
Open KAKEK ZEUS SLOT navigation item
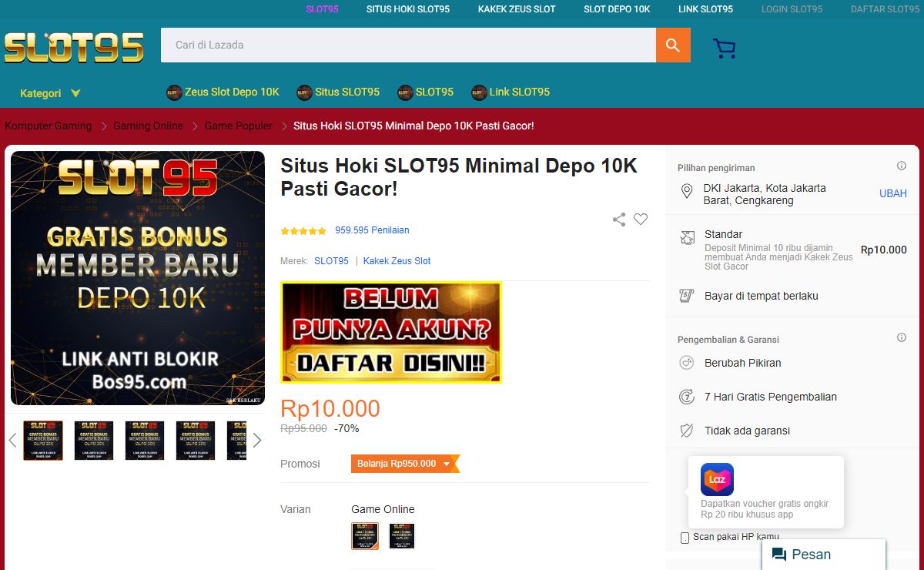pos(517,9)
